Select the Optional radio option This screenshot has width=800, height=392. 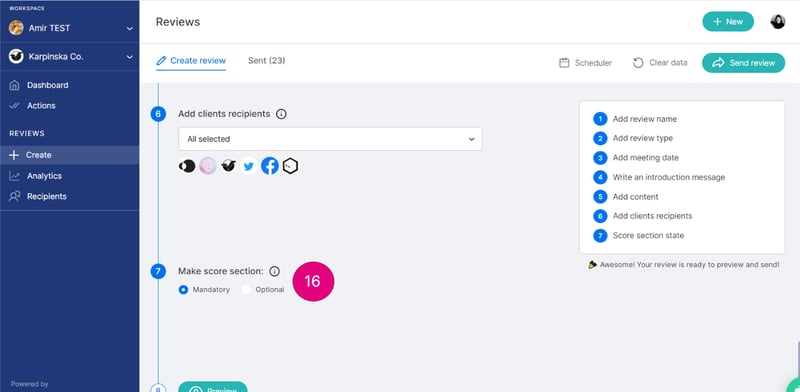pyautogui.click(x=246, y=289)
